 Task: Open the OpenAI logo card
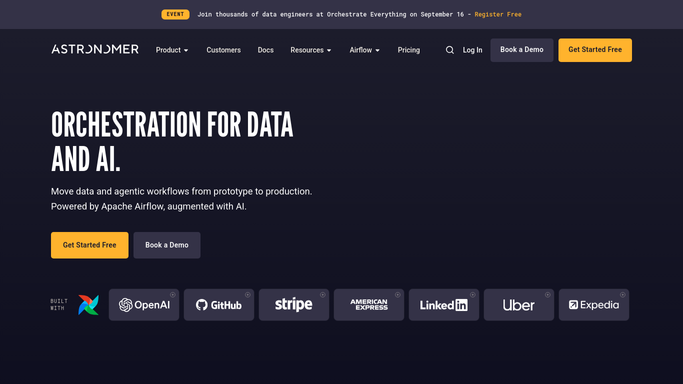pyautogui.click(x=144, y=305)
